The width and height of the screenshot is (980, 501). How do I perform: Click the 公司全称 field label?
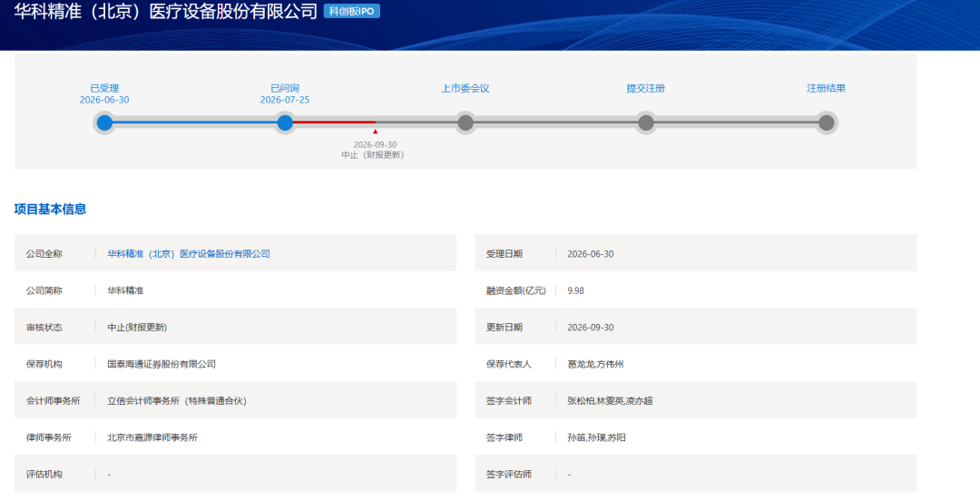44,254
